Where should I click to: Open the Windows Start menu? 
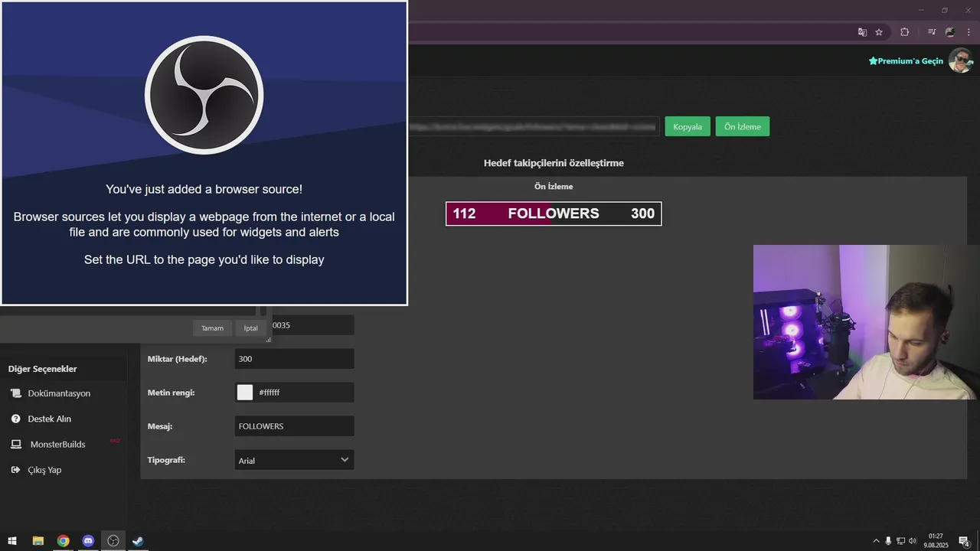click(12, 541)
